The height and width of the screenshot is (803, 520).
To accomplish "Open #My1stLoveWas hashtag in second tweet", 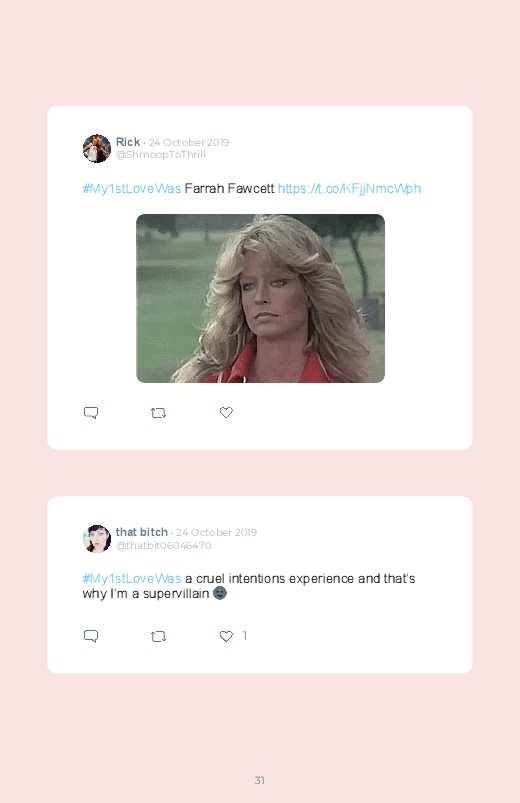I will coord(132,579).
